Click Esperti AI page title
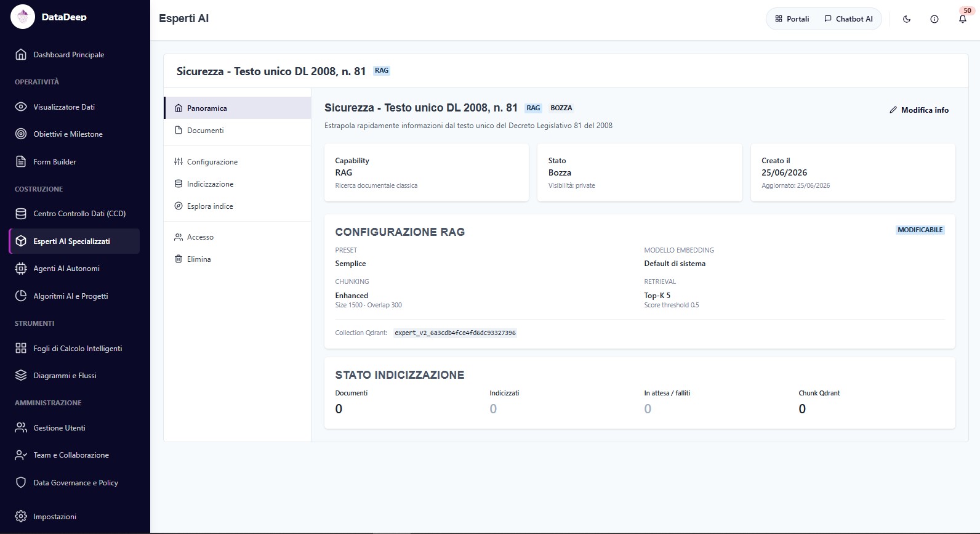The image size is (980, 534). pos(183,18)
